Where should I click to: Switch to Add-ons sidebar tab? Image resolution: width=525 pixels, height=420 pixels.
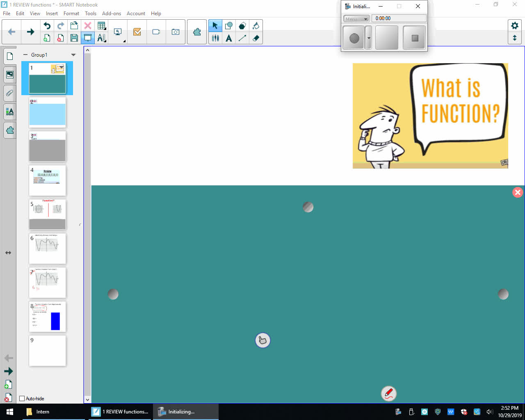point(10,130)
